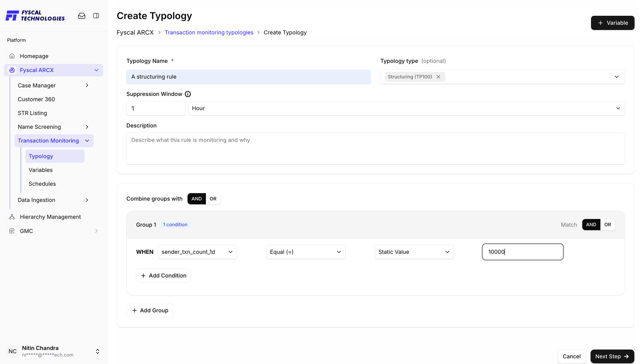Image resolution: width=644 pixels, height=364 pixels.
Task: Click Add Group
Action: click(150, 310)
